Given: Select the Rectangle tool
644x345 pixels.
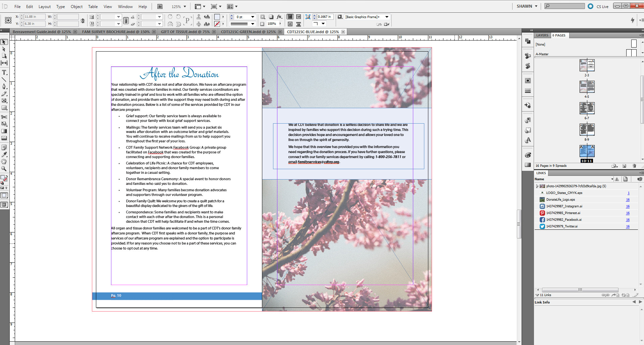Looking at the screenshot, I should pos(4,108).
